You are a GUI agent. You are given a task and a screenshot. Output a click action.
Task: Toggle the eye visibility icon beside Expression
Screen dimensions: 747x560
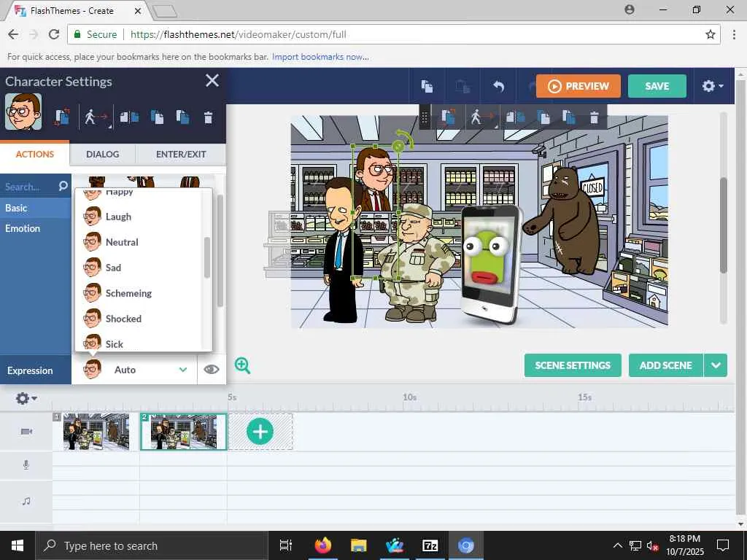click(211, 370)
